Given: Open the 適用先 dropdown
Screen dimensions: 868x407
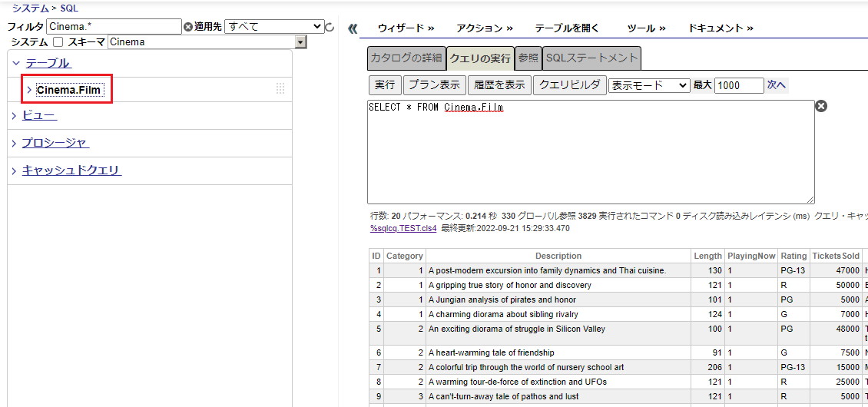Looking at the screenshot, I should click(274, 27).
